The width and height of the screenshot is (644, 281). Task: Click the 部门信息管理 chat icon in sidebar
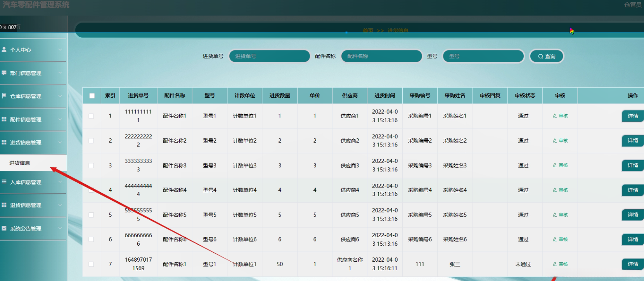click(4, 73)
